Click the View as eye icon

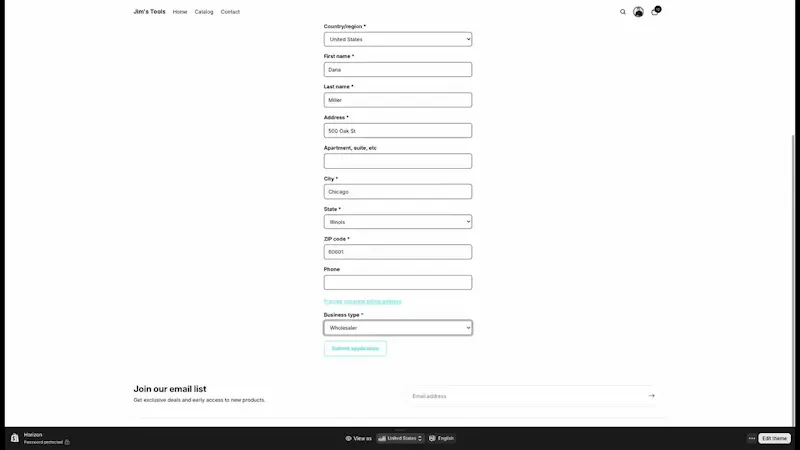[348, 438]
